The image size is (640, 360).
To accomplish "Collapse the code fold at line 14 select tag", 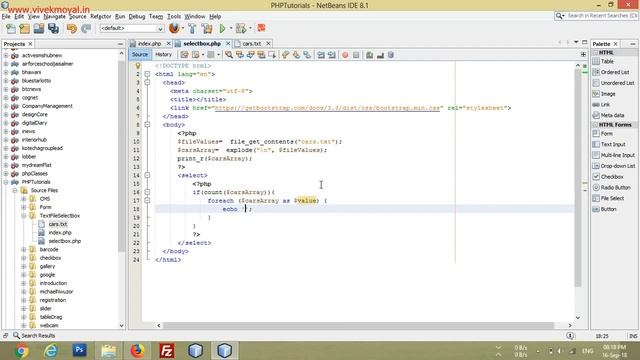I will pos(147,175).
